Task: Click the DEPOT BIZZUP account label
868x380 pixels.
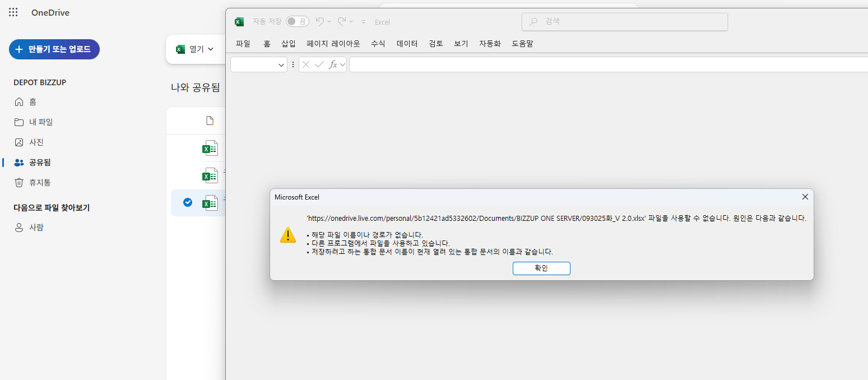Action: tap(40, 82)
